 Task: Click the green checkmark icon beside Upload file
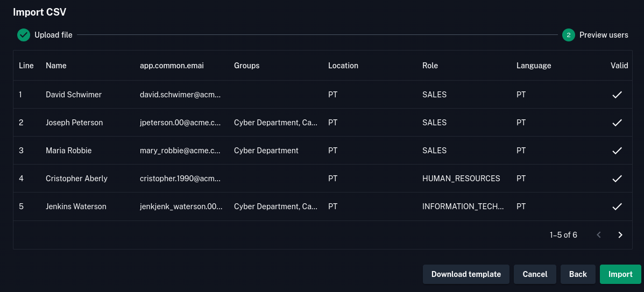pyautogui.click(x=23, y=35)
